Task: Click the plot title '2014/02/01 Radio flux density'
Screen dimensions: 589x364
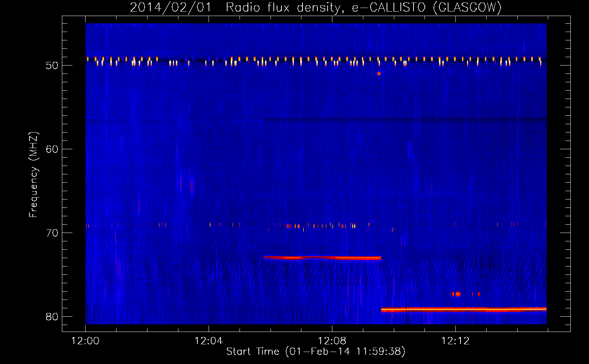Action: (x=236, y=7)
